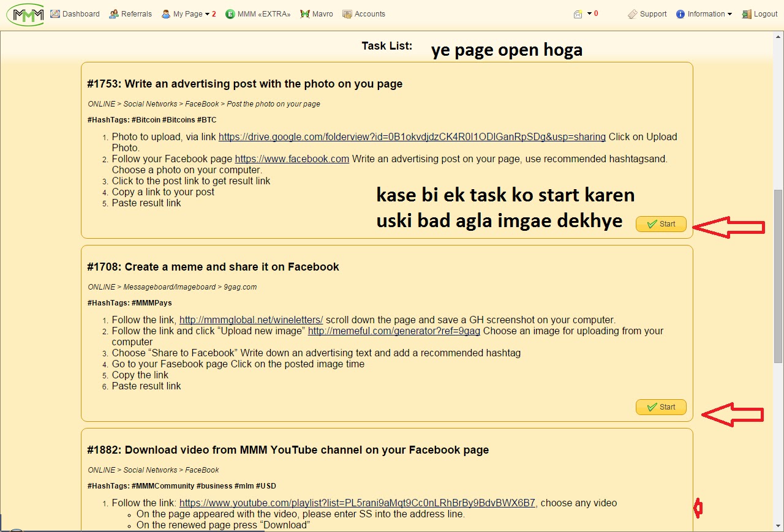This screenshot has width=784, height=532.
Task: Click the My Page user icon
Action: [x=166, y=13]
